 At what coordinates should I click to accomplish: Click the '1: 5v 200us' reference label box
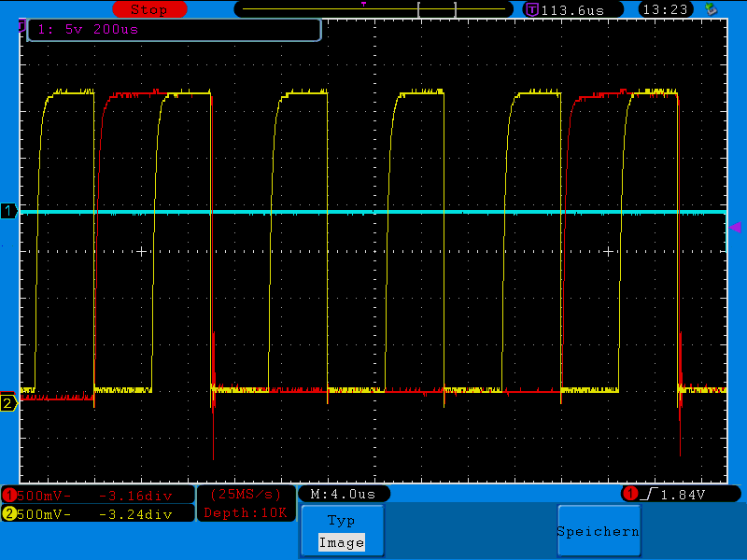click(x=175, y=30)
